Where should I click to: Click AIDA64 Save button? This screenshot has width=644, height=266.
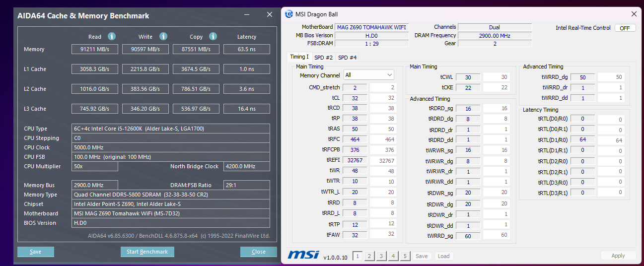click(36, 252)
